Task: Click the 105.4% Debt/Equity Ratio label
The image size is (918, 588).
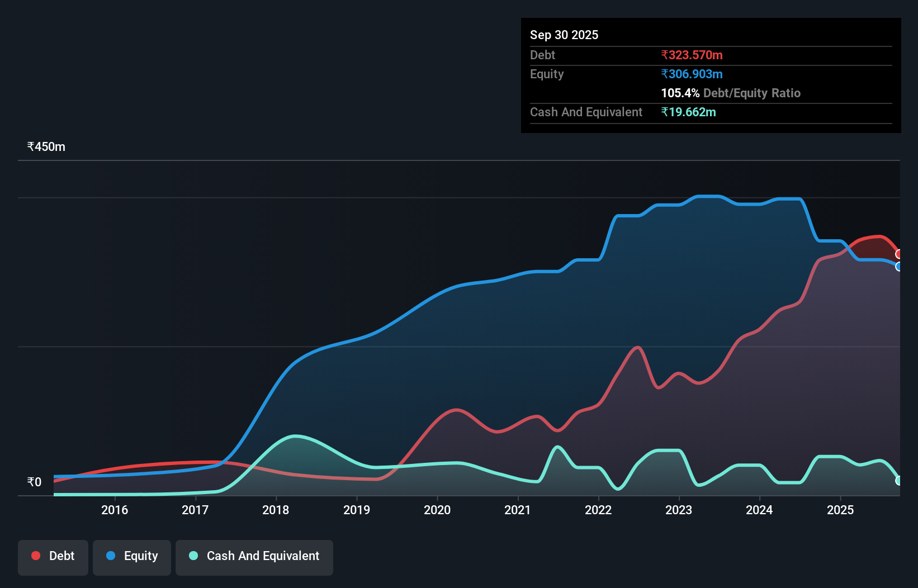Action: pyautogui.click(x=731, y=93)
